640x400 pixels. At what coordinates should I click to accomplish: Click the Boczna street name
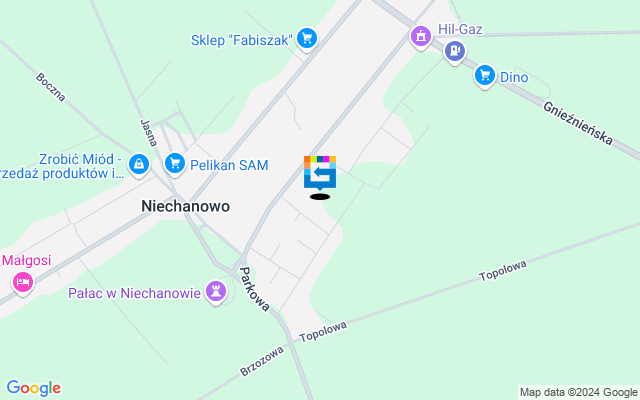(x=51, y=87)
